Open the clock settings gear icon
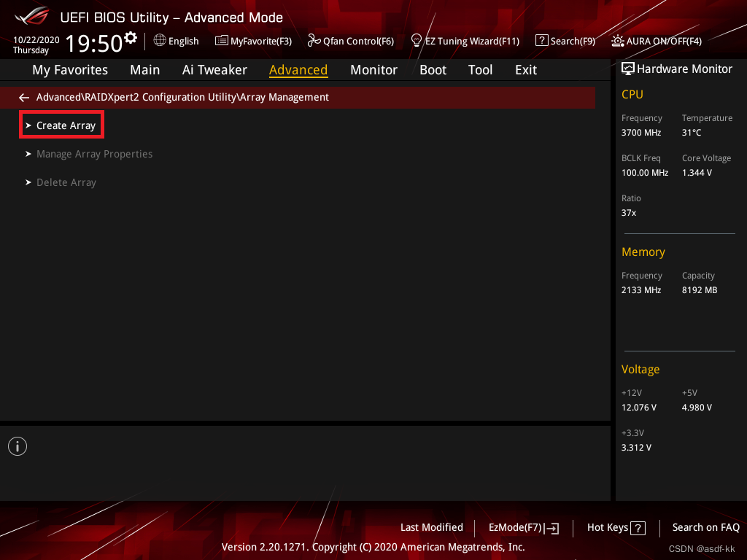The width and height of the screenshot is (747, 560). 131,38
